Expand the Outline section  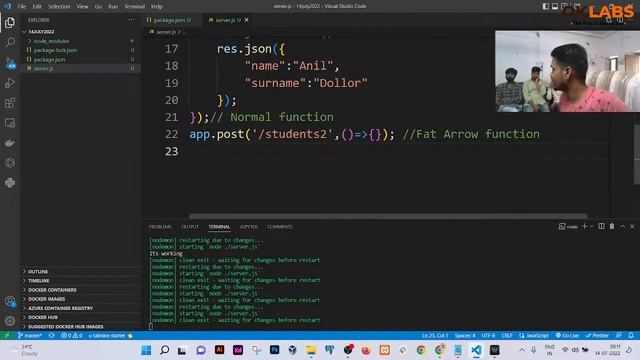click(80, 271)
